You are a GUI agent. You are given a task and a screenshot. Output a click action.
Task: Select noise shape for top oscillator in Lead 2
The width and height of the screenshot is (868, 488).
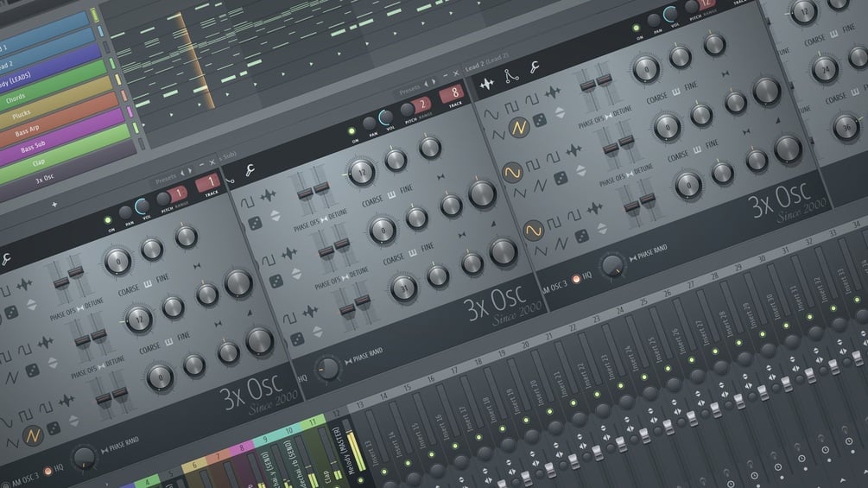coord(553,92)
